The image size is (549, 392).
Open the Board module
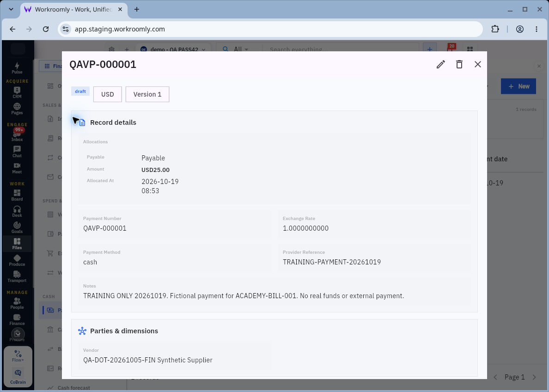17,195
